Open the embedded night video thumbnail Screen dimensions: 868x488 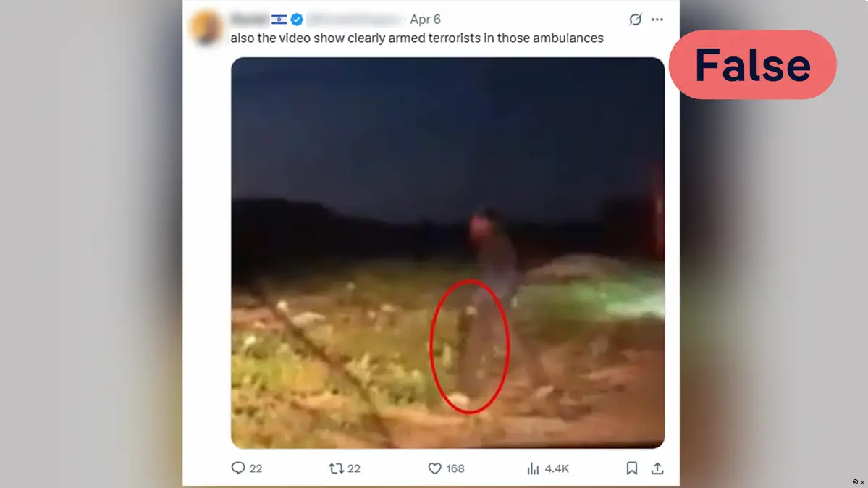coord(448,253)
